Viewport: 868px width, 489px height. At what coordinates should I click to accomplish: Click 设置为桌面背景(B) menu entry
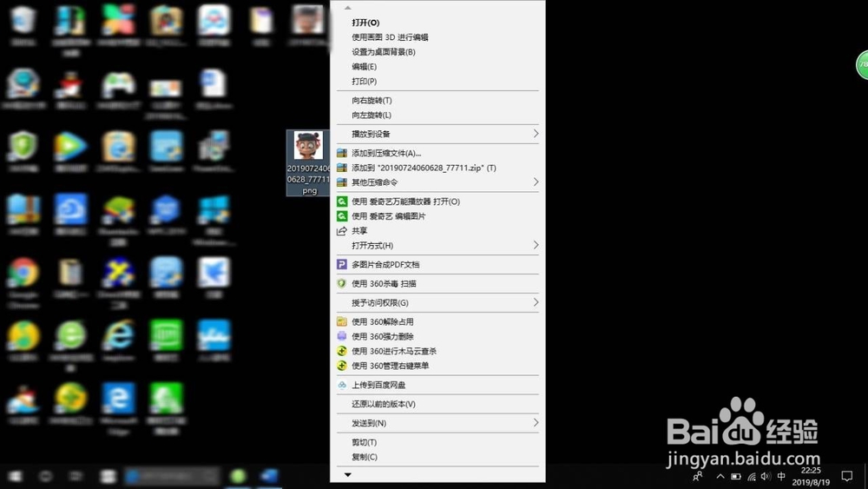pyautogui.click(x=383, y=52)
